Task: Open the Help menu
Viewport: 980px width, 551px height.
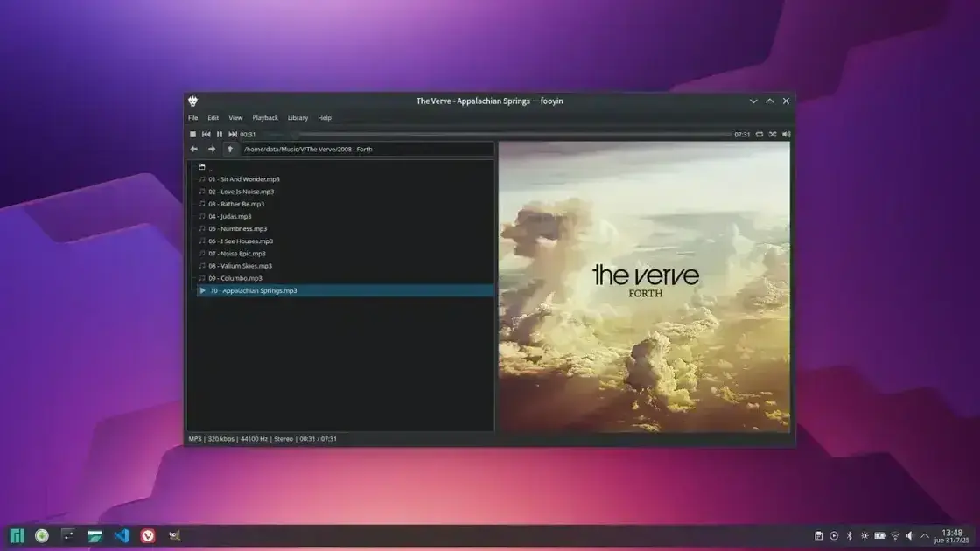Action: [325, 117]
